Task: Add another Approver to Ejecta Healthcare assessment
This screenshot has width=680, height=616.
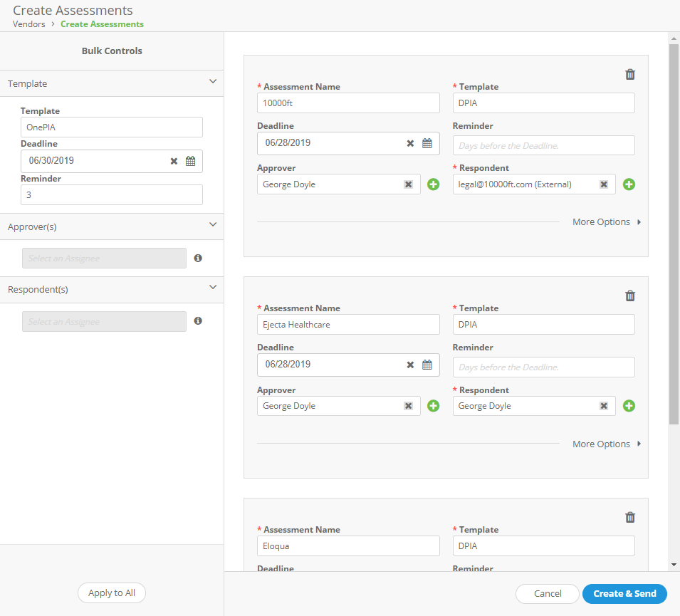Action: click(x=433, y=405)
